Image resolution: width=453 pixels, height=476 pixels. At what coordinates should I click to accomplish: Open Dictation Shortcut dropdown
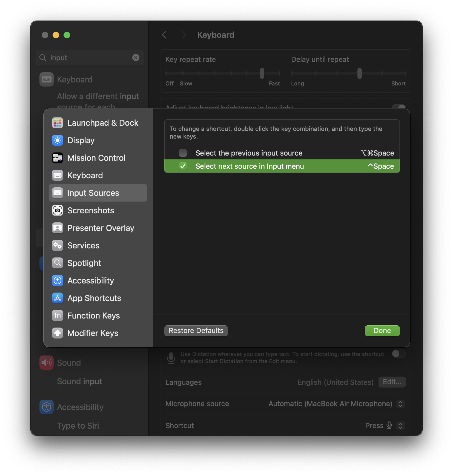pos(400,426)
